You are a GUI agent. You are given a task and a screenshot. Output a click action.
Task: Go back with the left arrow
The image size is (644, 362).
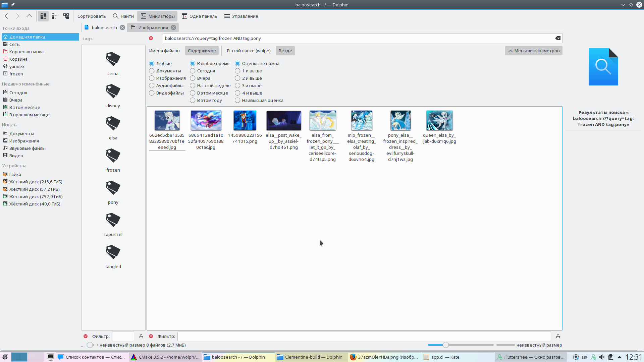pos(6,16)
